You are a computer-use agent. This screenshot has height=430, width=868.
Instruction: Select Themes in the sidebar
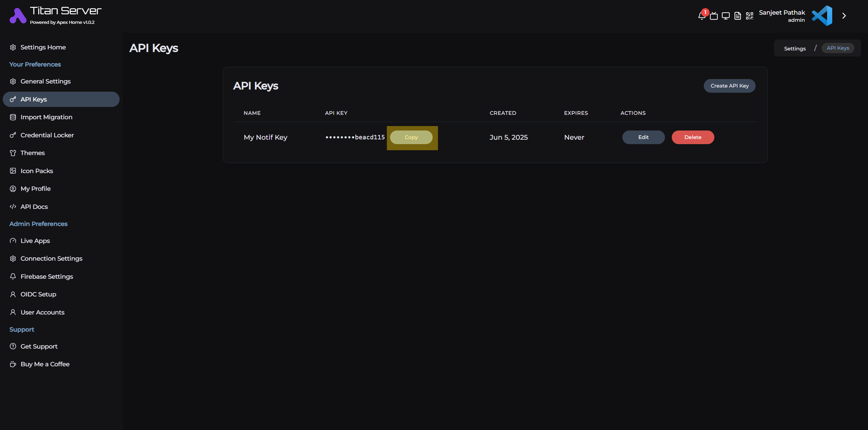coord(32,153)
